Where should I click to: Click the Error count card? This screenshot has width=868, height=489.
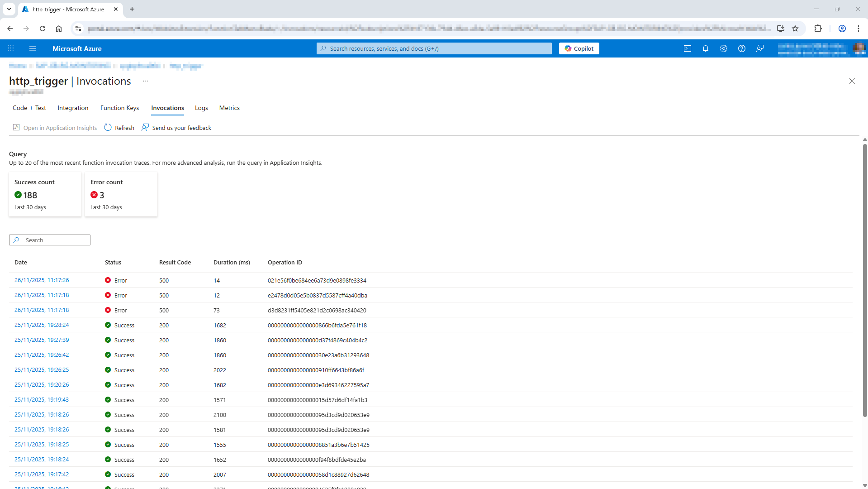click(x=121, y=194)
